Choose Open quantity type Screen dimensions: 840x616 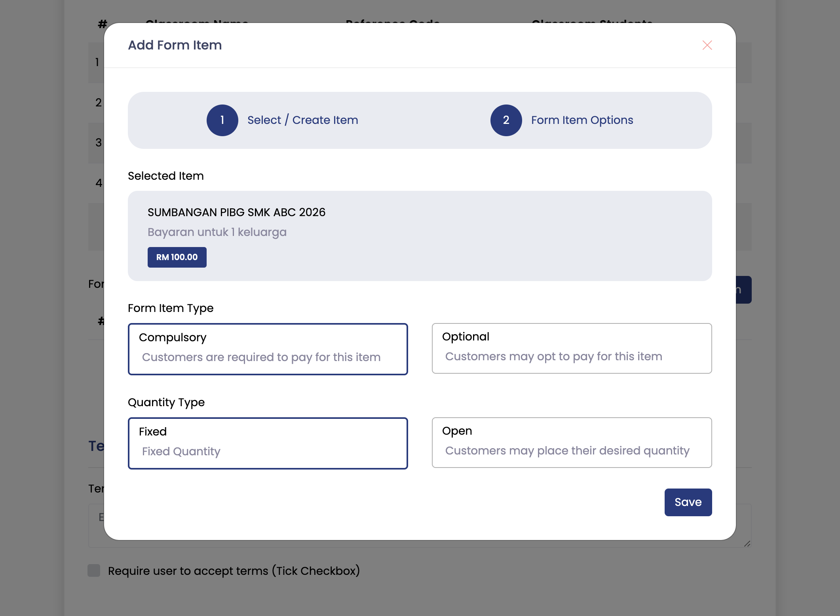point(572,443)
